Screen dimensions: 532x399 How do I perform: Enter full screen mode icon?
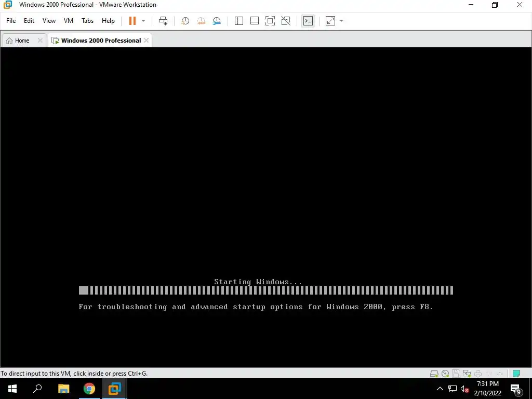point(270,21)
